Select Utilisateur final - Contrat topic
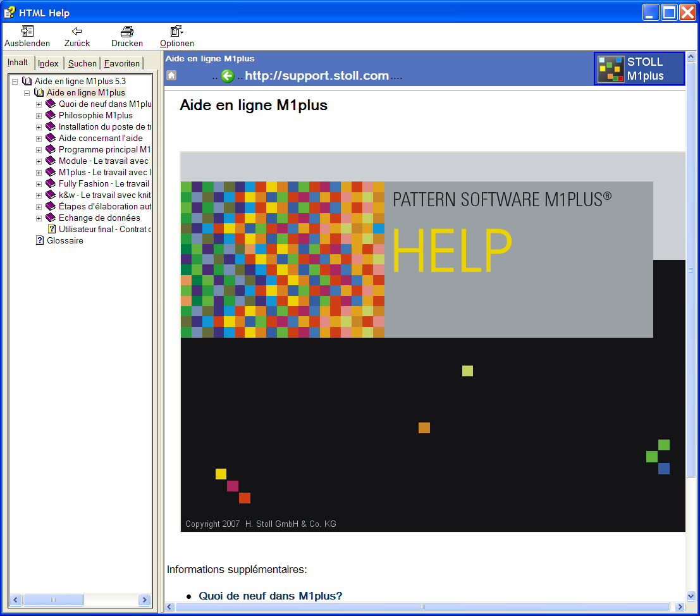Viewport: 700px width, 616px height. pyautogui.click(x=105, y=230)
